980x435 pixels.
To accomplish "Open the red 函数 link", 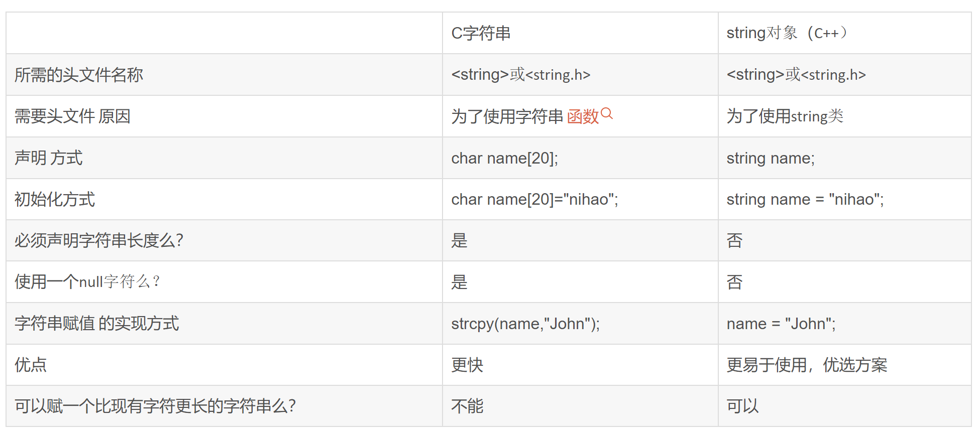I will tap(583, 116).
